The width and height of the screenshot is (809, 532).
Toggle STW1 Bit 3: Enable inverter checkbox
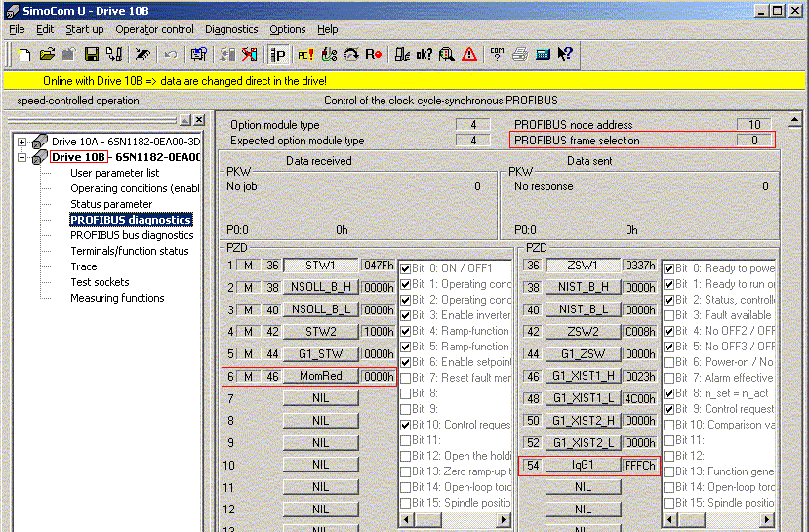[x=406, y=315]
